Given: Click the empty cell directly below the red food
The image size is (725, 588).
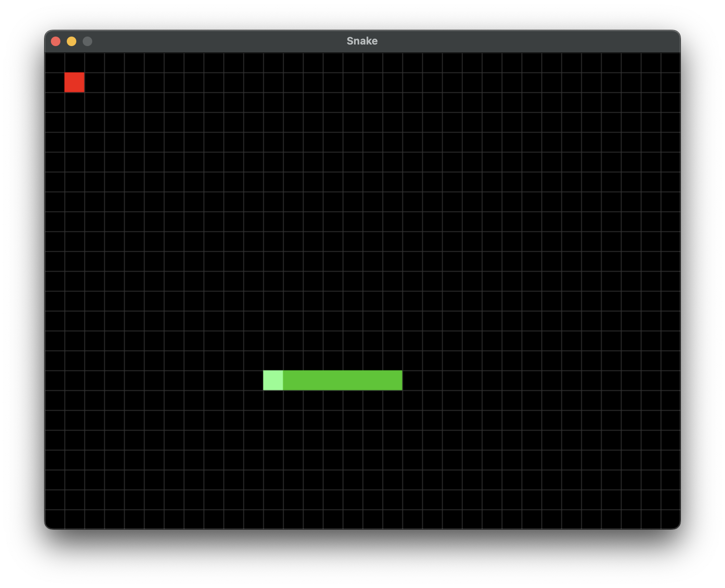Looking at the screenshot, I should (x=74, y=102).
